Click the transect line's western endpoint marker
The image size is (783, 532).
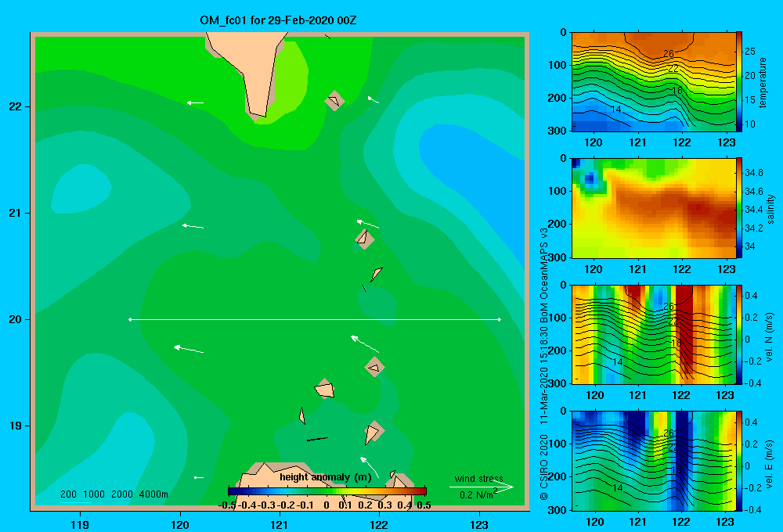click(130, 319)
